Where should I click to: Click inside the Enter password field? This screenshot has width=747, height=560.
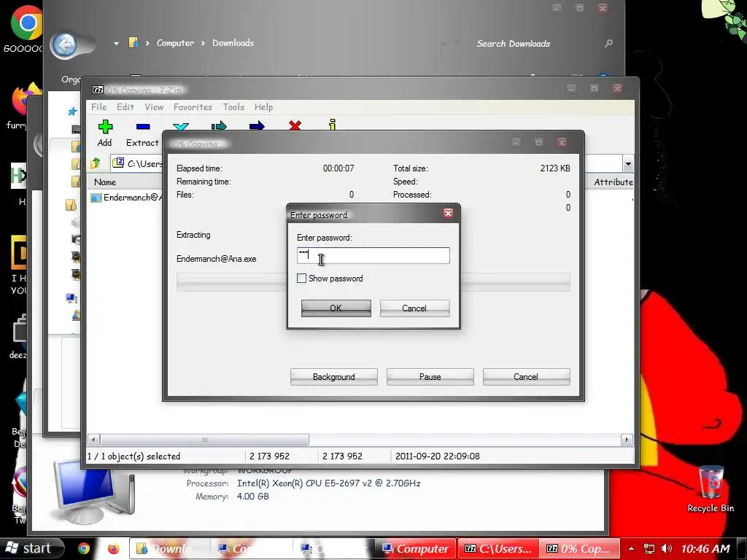pos(373,256)
